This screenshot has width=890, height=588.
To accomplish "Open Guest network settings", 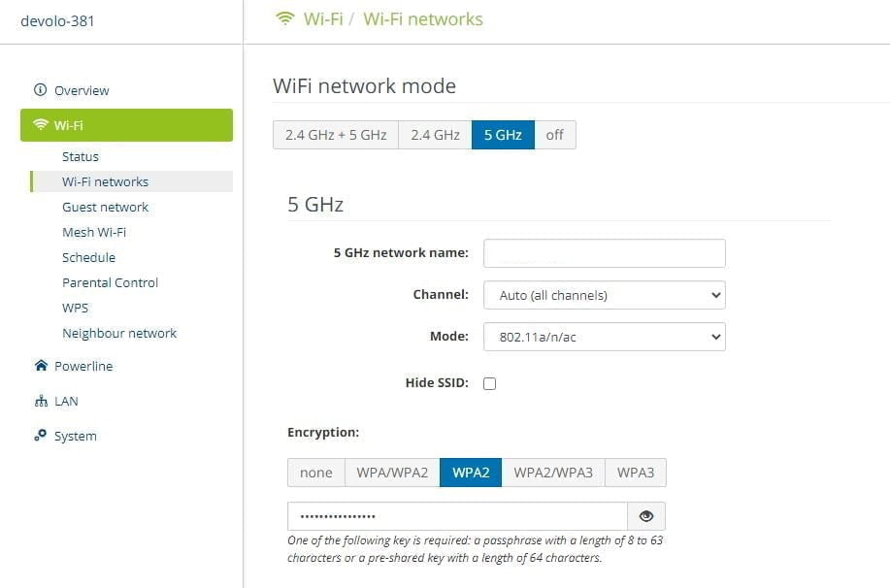I will [105, 207].
